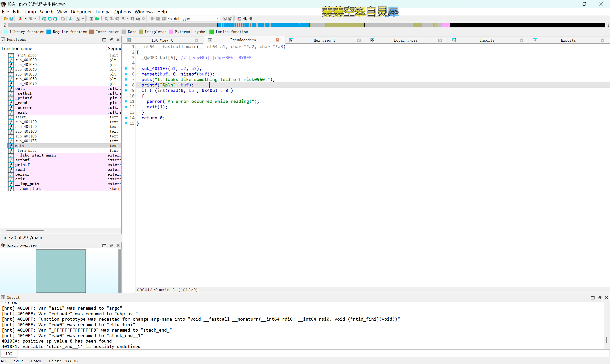Switch to the Hex View-1 tab
The height and width of the screenshot is (364, 610).
(x=324, y=40)
